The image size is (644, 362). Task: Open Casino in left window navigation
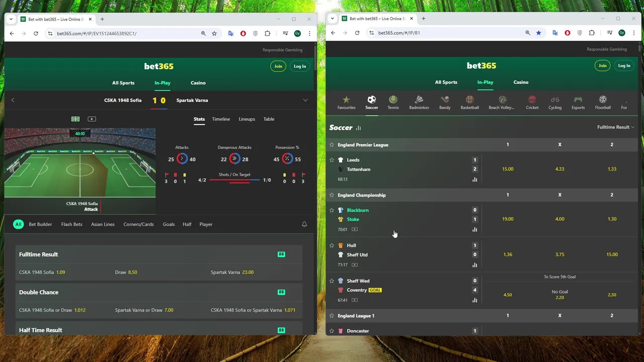pyautogui.click(x=198, y=83)
